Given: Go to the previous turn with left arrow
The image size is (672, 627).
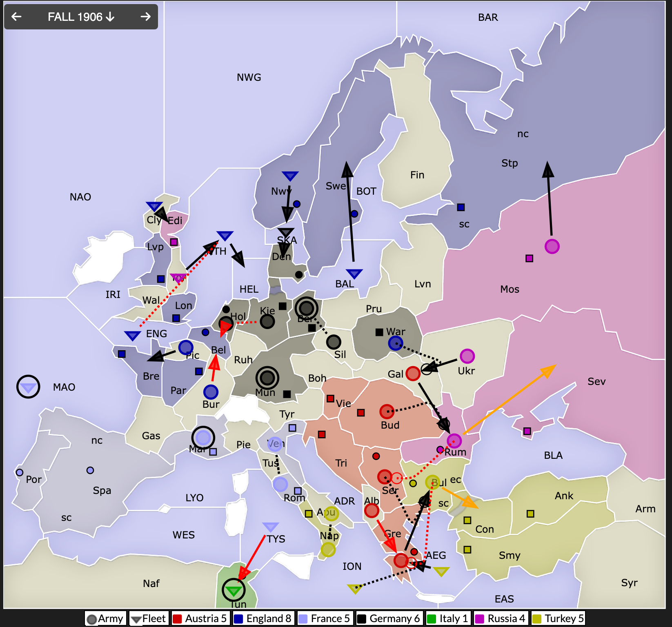Looking at the screenshot, I should [16, 17].
